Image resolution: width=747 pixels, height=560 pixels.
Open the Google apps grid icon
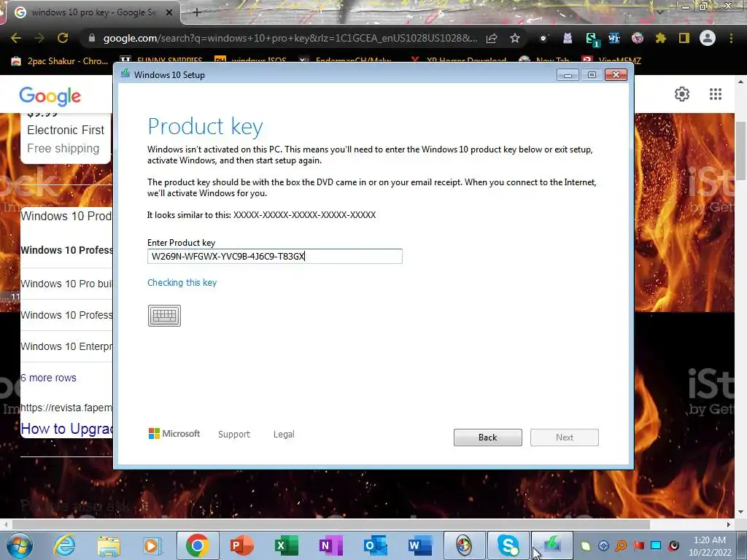716,94
